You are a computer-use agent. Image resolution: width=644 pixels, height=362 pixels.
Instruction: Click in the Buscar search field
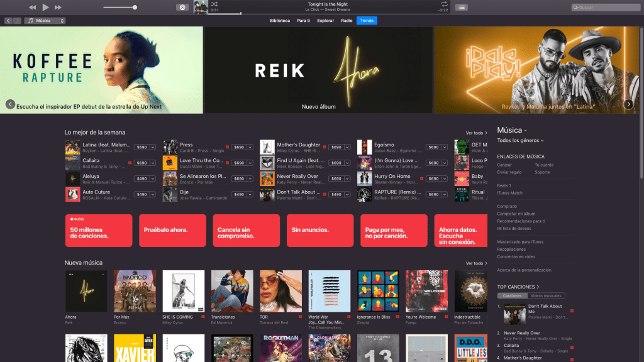click(x=606, y=8)
